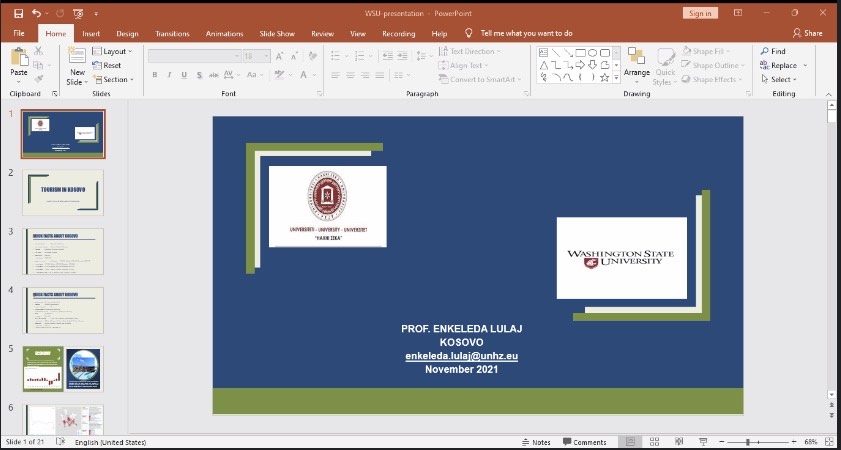Click the Ribbon Display Options icon
841x450 pixels.
pos(738,13)
